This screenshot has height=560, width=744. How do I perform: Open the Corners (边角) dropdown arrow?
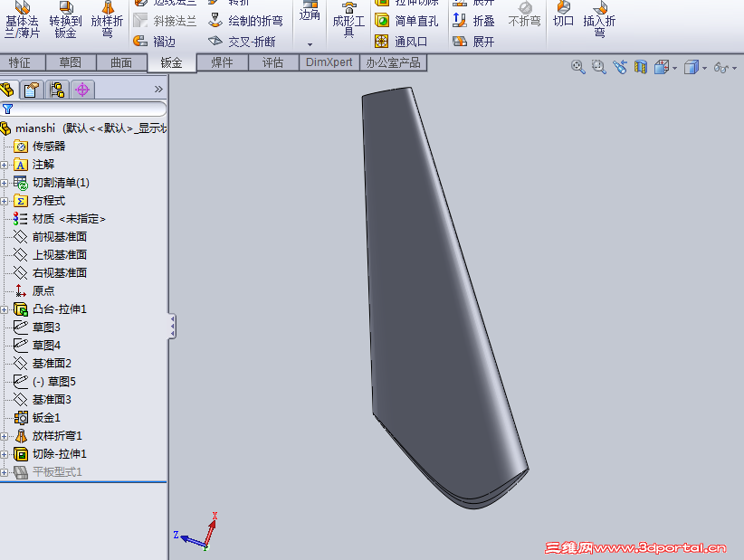pyautogui.click(x=310, y=44)
